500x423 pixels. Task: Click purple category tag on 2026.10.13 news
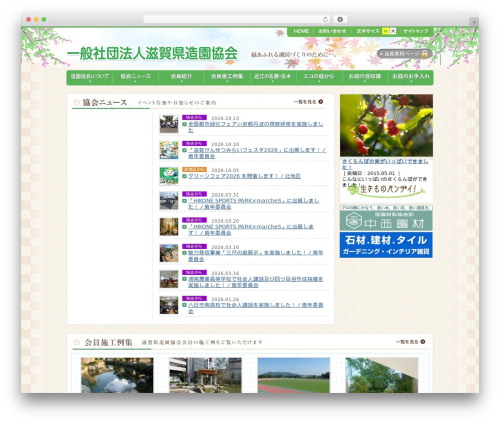click(x=194, y=117)
